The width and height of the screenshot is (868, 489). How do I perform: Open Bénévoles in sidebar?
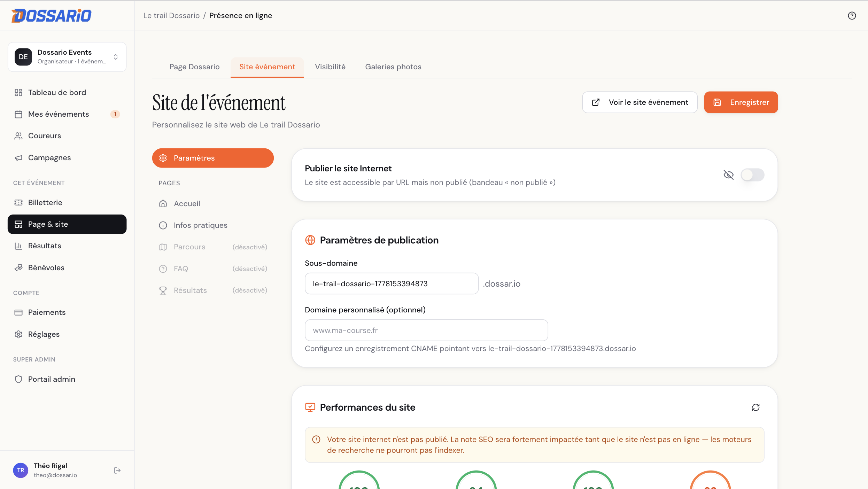(x=67, y=267)
